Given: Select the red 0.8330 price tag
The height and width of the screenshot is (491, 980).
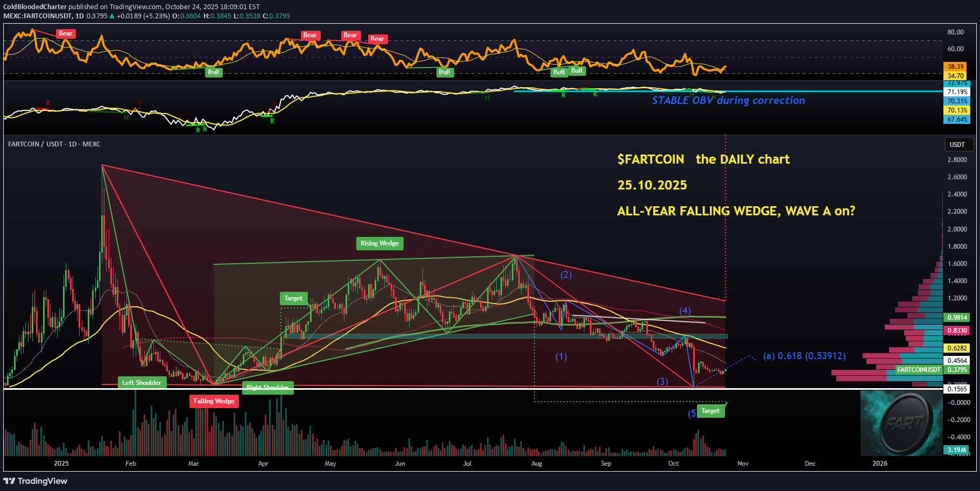Looking at the screenshot, I should [x=957, y=331].
